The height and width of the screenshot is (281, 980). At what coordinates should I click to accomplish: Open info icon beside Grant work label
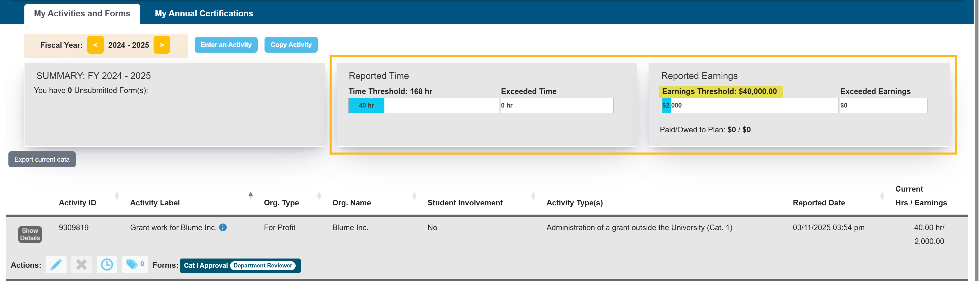(223, 227)
